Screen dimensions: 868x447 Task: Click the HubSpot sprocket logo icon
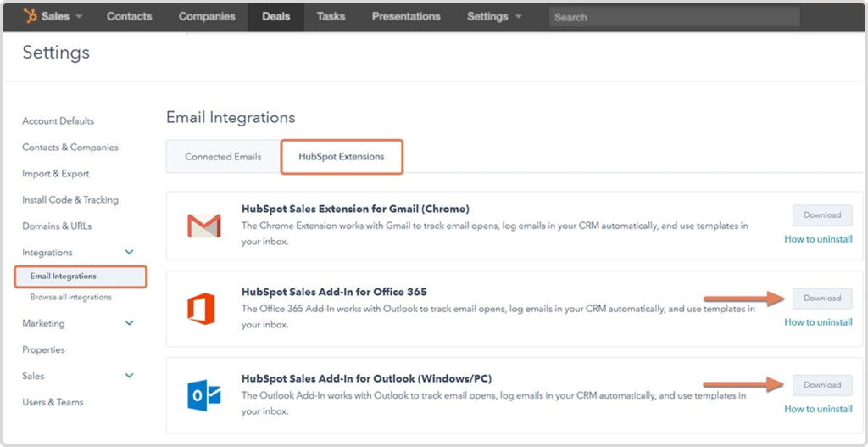30,17
